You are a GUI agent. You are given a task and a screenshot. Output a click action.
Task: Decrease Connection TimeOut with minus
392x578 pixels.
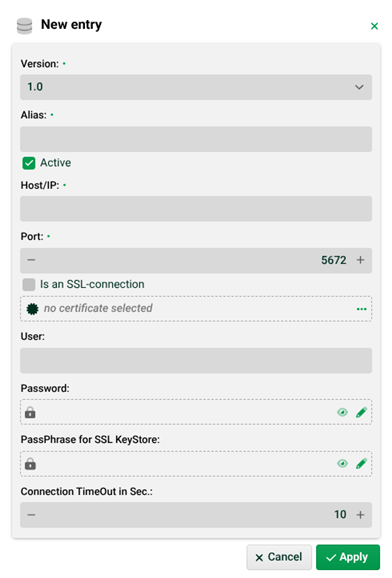[x=31, y=515]
